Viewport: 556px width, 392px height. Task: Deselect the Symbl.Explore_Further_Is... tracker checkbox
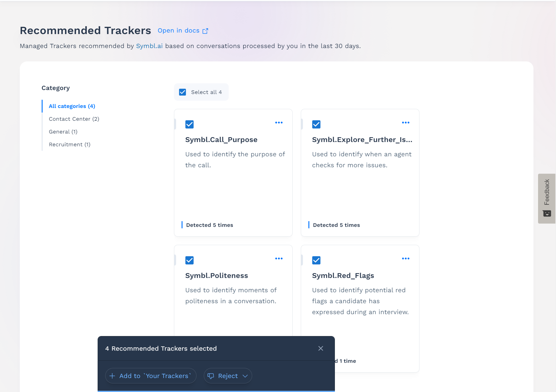pos(316,124)
